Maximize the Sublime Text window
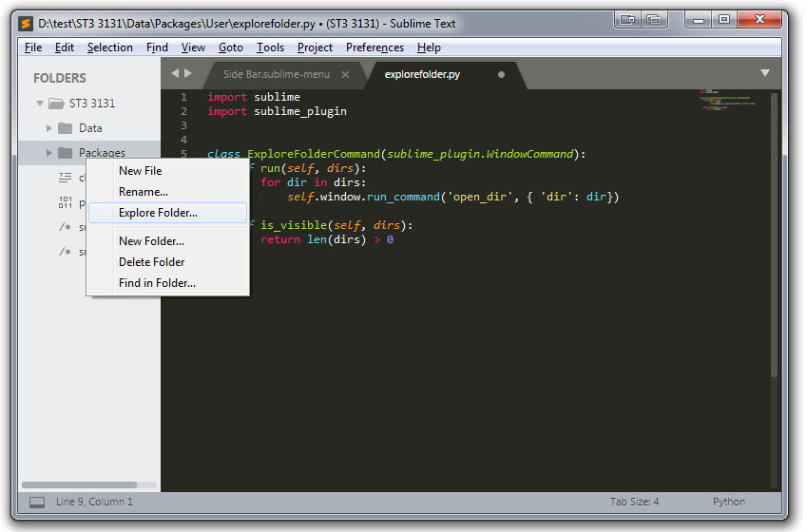Screen dimensions: 807x532 tap(724, 20)
